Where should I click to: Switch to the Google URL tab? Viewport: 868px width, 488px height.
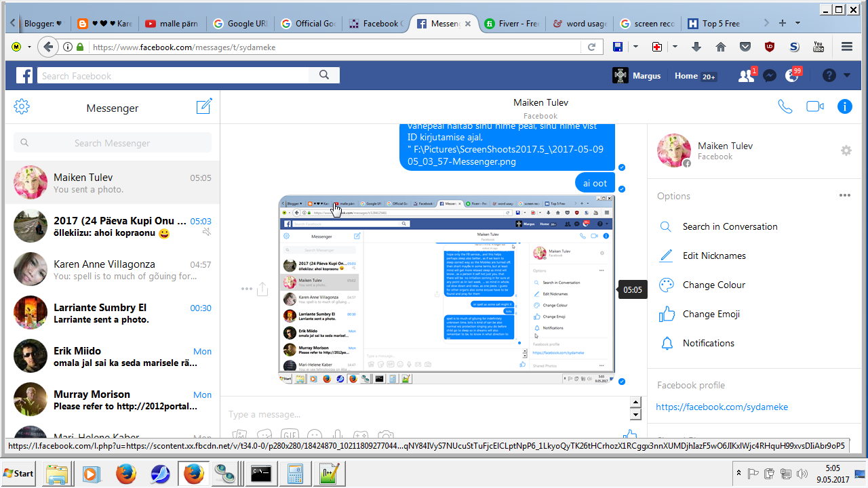point(239,23)
